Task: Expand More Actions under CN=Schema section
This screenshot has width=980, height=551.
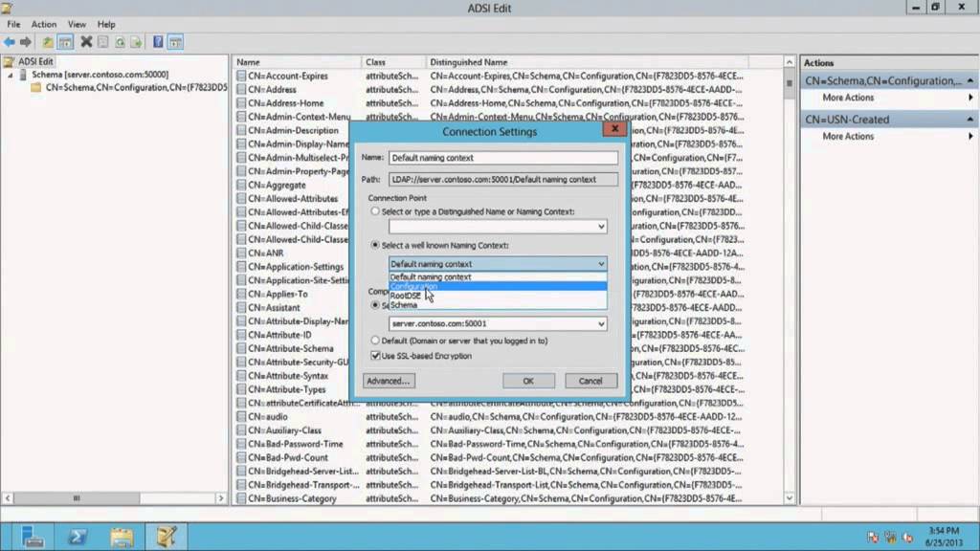Action: [x=848, y=98]
